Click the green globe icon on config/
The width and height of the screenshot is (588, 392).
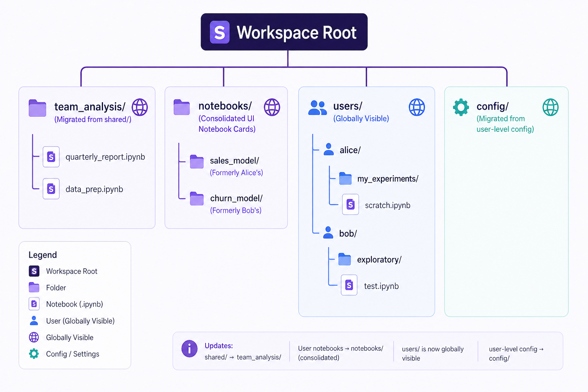tap(550, 107)
